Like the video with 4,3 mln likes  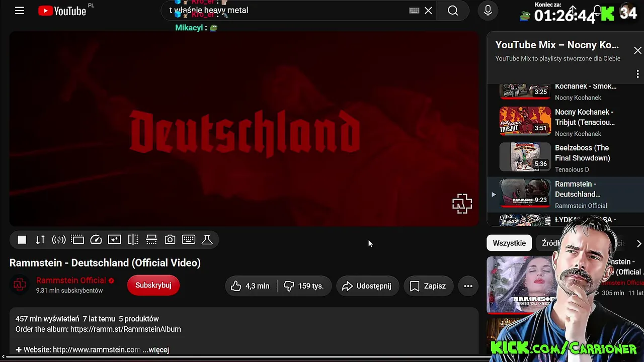pyautogui.click(x=251, y=286)
